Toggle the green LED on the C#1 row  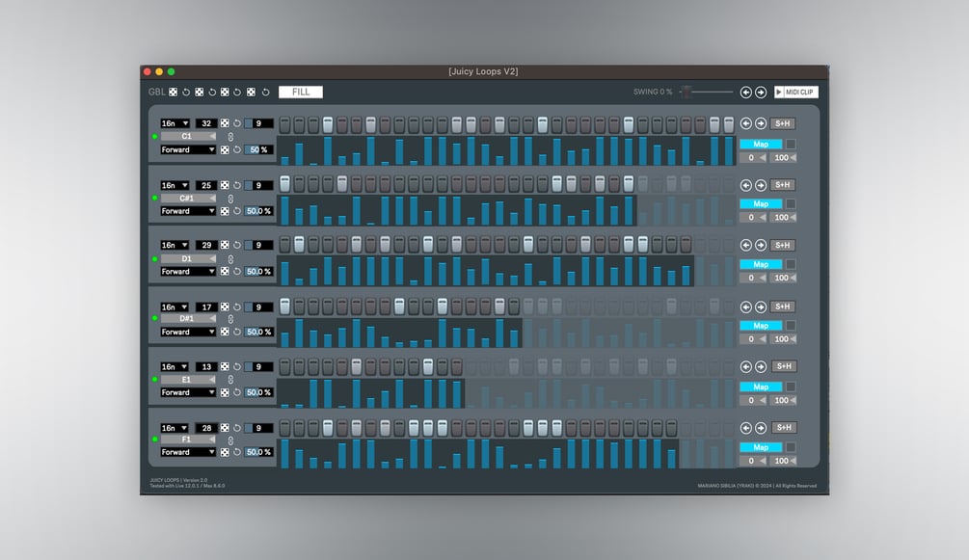(x=154, y=199)
